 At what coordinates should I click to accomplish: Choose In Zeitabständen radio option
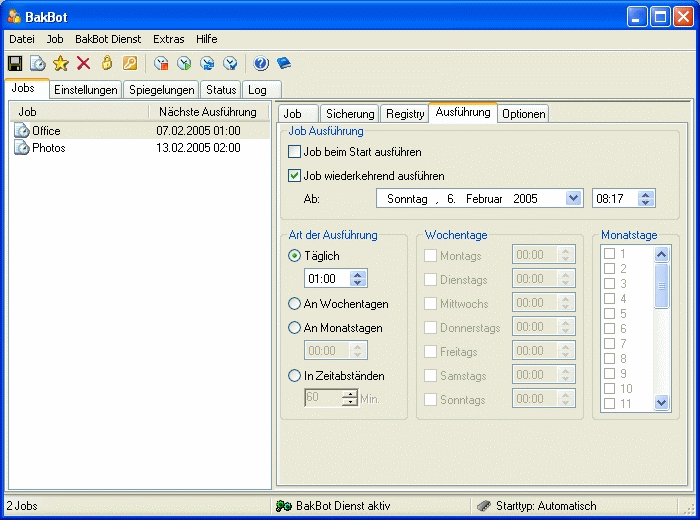(x=294, y=376)
